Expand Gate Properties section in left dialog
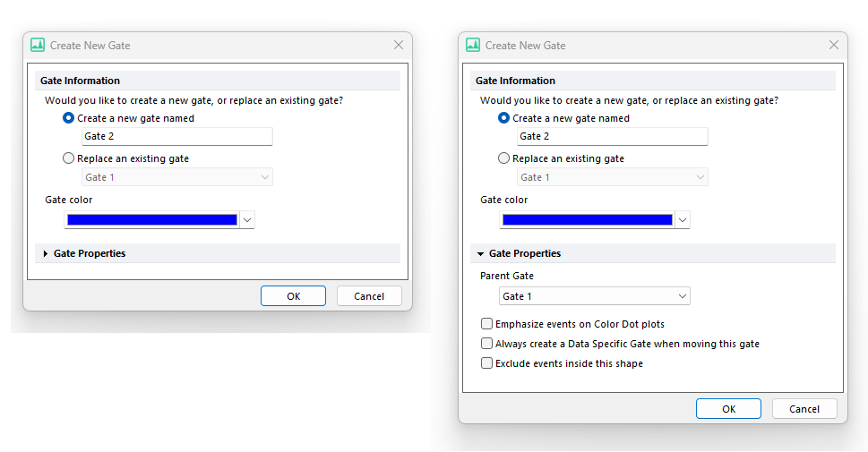The height and width of the screenshot is (452, 868). (46, 253)
